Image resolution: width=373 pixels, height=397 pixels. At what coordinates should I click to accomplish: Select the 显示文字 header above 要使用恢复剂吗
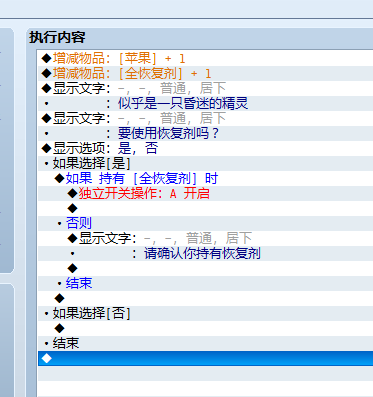[x=205, y=118]
